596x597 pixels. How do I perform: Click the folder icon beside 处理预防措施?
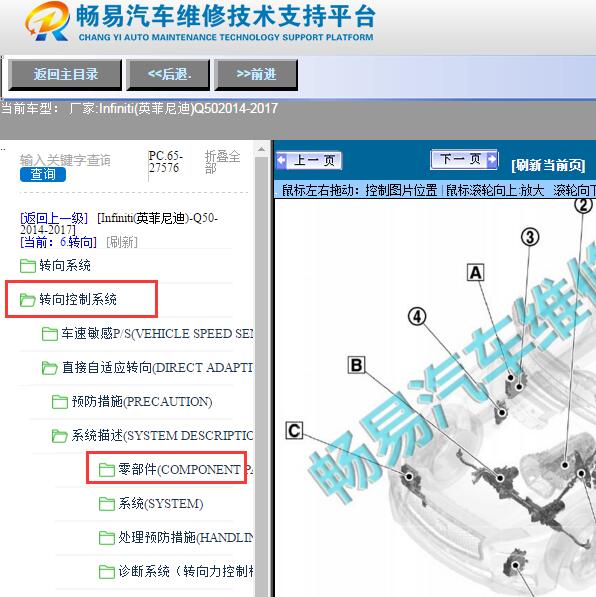[x=107, y=538]
